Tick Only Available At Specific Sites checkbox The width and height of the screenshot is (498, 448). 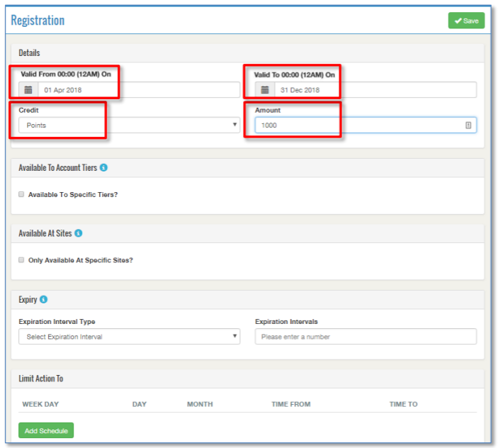point(21,260)
